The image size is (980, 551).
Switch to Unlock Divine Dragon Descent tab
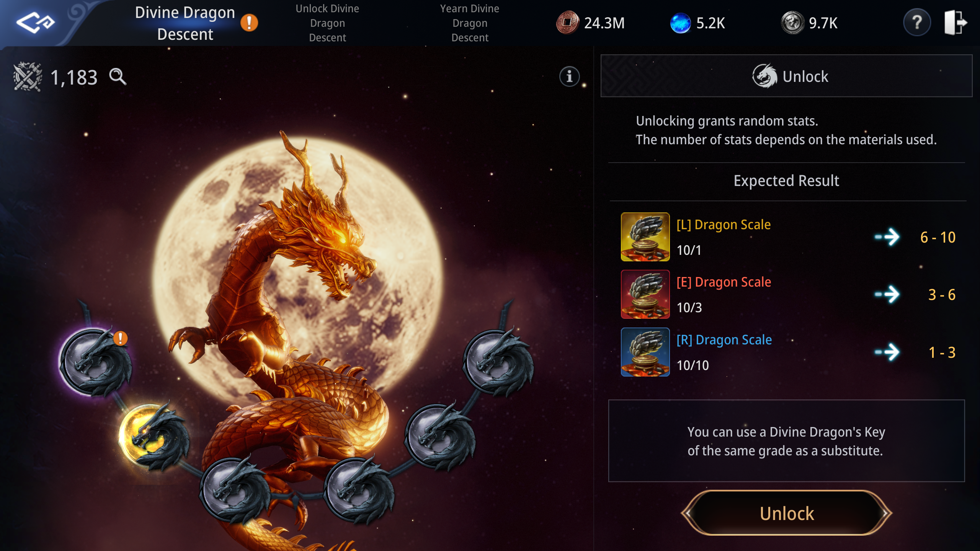[327, 23]
